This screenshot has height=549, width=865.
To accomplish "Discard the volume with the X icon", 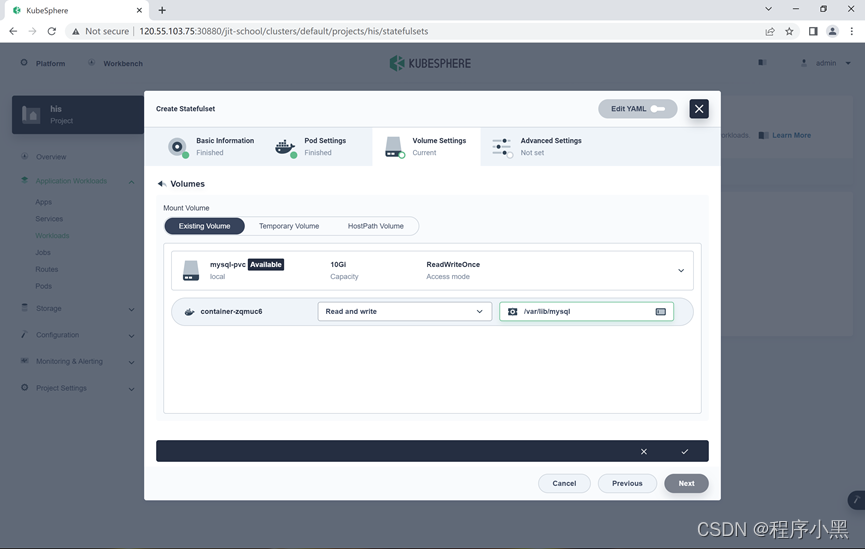I will coord(644,451).
